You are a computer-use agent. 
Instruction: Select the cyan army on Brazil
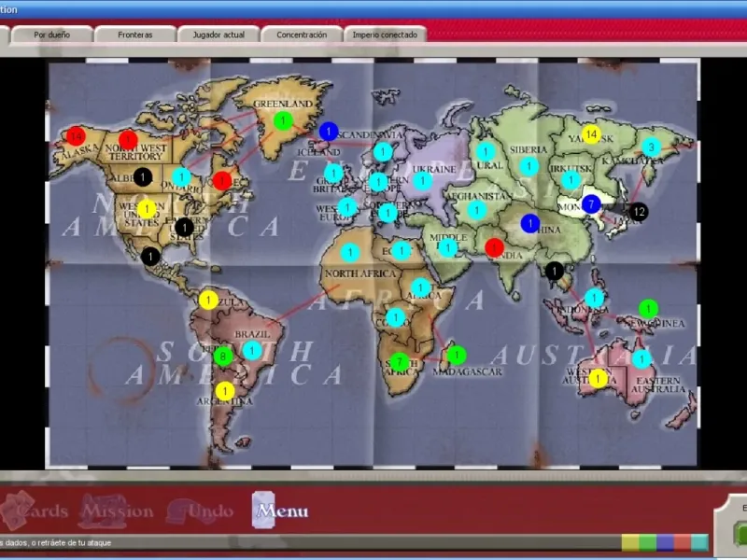coord(252,351)
